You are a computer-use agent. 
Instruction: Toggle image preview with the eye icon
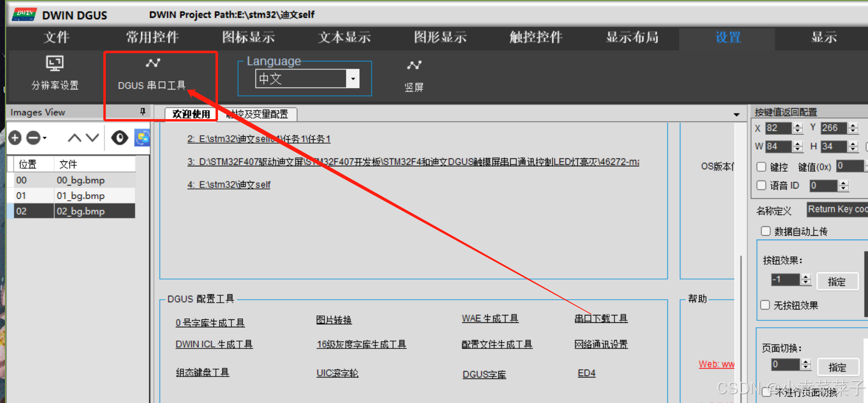coord(120,138)
